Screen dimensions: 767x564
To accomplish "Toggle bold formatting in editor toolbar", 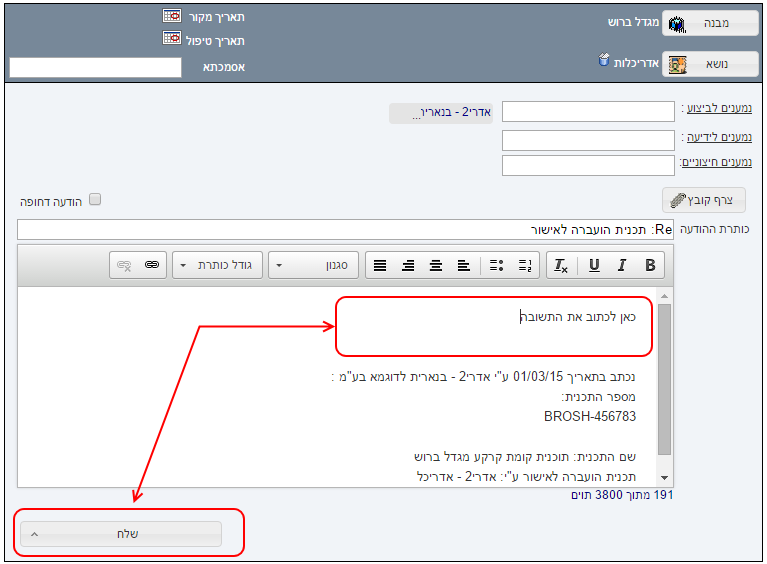I will click(650, 265).
